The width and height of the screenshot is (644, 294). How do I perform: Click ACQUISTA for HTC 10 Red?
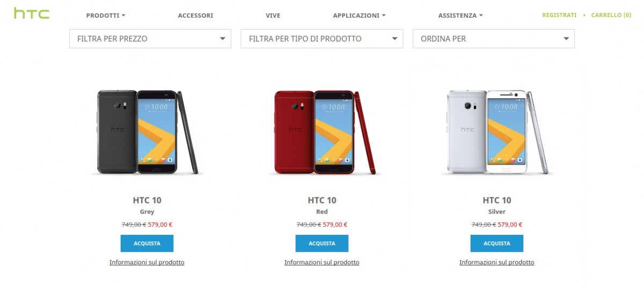[x=322, y=243]
